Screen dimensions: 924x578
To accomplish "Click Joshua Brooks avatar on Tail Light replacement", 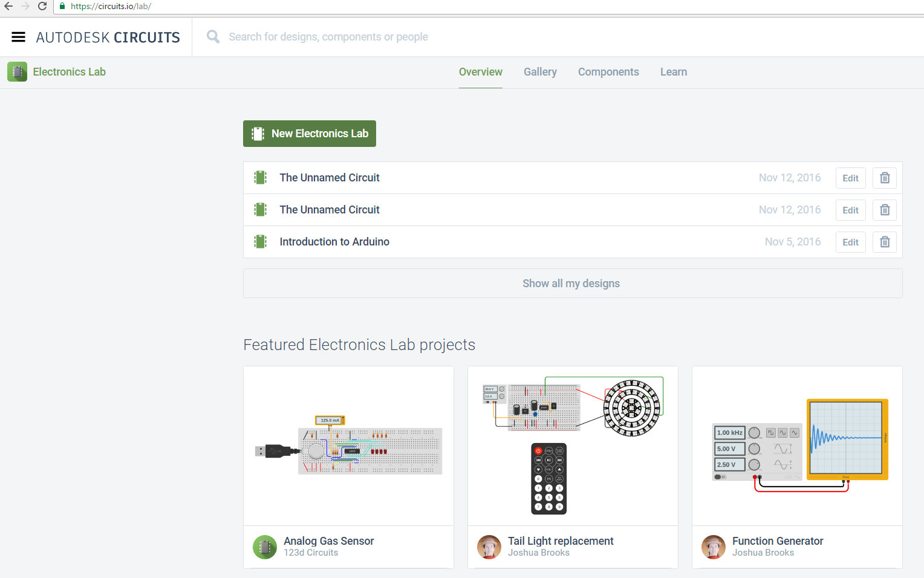I will click(489, 547).
